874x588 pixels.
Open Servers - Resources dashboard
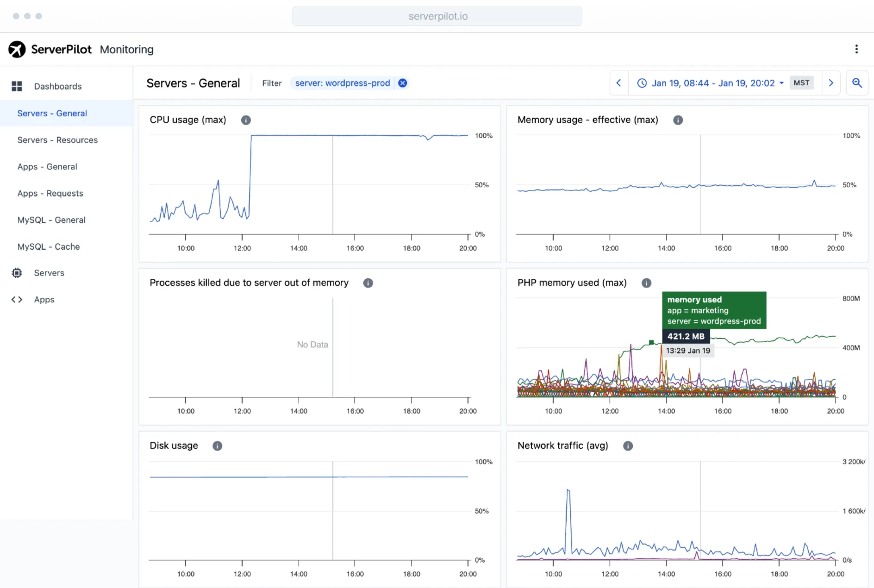(x=58, y=140)
